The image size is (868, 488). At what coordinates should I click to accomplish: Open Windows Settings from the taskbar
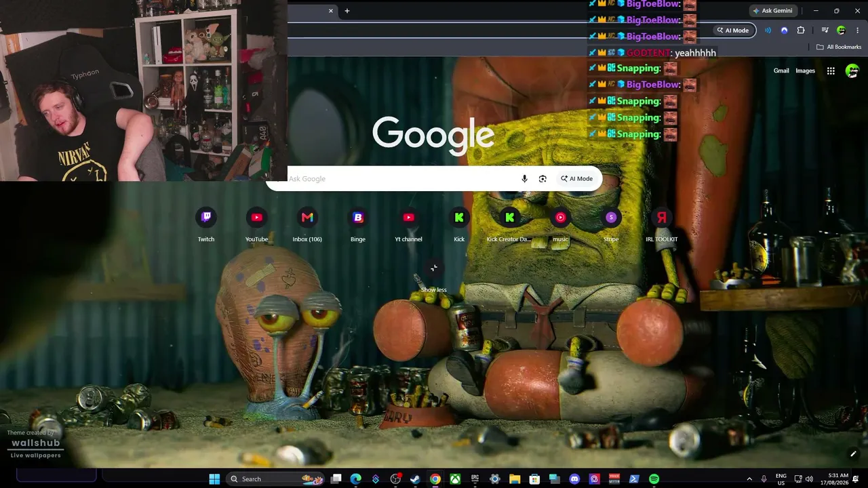click(495, 479)
